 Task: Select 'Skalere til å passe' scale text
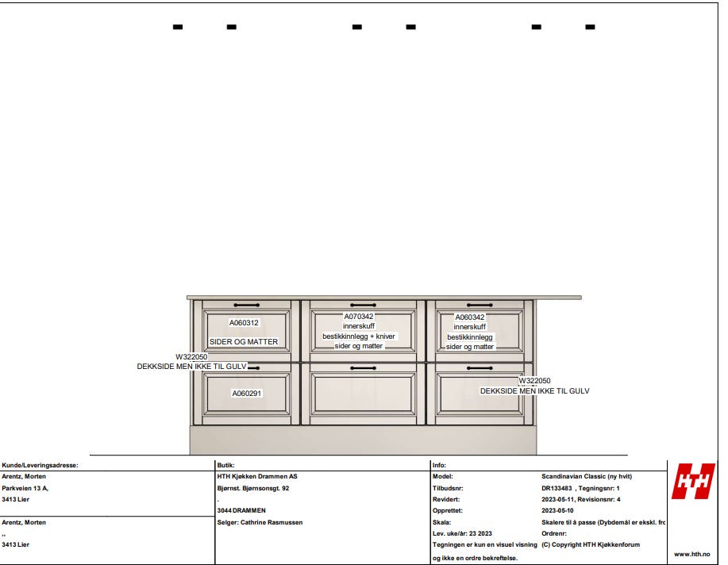[570, 522]
